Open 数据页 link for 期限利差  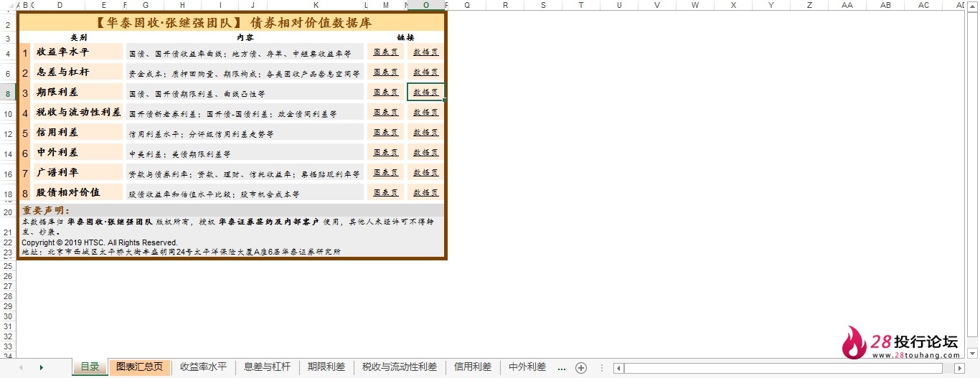pyautogui.click(x=425, y=93)
